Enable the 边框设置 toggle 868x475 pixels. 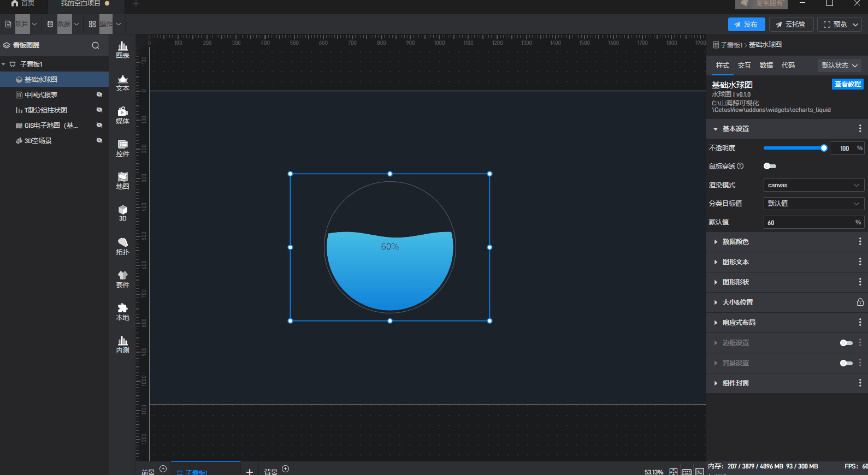[x=846, y=343]
